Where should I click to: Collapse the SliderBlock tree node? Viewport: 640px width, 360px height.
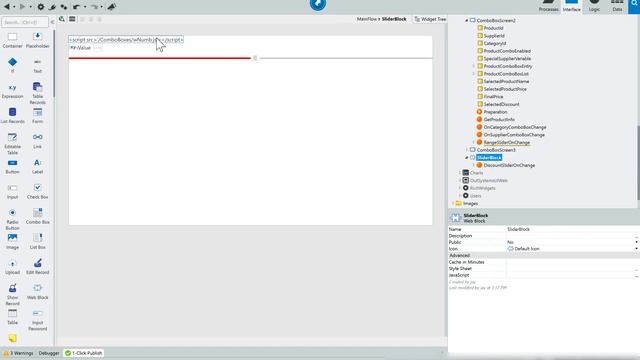[467, 158]
